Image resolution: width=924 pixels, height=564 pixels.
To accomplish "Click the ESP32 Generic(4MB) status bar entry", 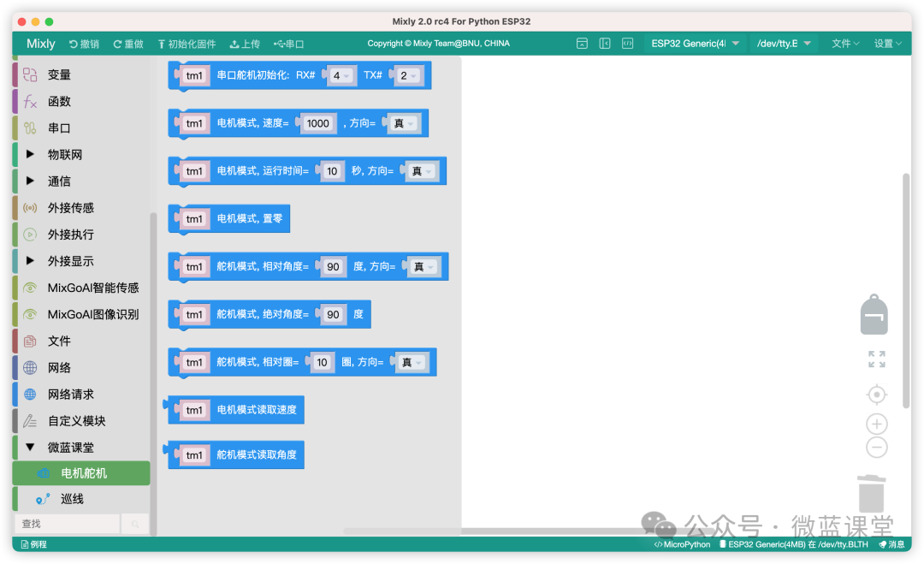I will pos(793,544).
